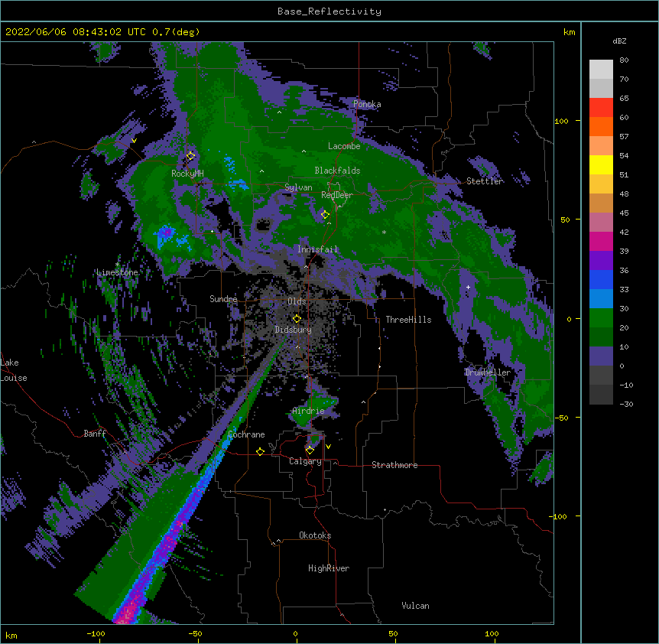Click the Sundre town label

[x=223, y=299]
